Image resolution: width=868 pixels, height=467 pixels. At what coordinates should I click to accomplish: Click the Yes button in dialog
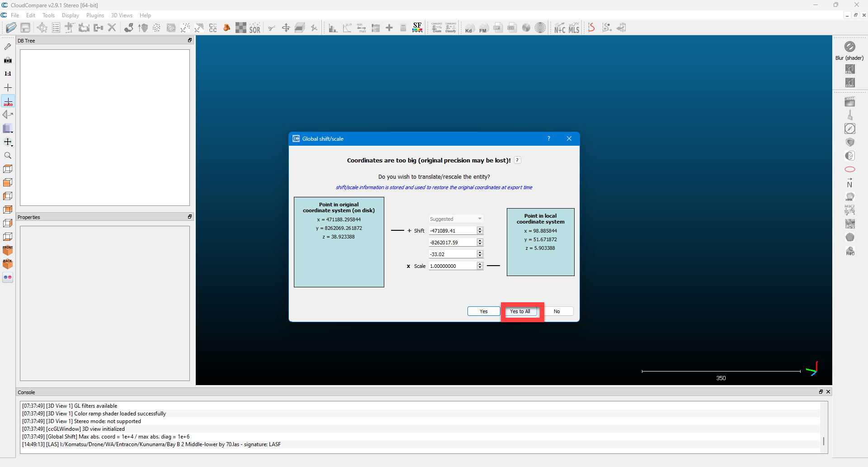pyautogui.click(x=483, y=311)
